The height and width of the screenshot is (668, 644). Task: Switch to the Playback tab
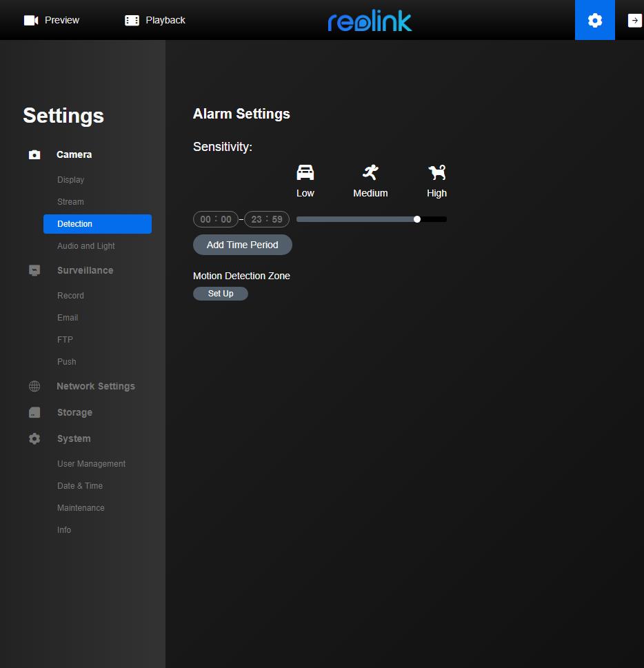(155, 21)
